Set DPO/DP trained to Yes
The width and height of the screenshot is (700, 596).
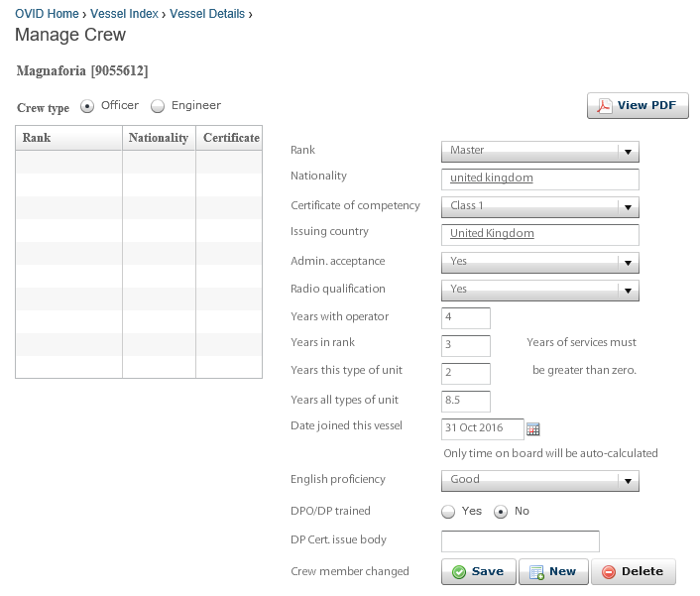[448, 512]
